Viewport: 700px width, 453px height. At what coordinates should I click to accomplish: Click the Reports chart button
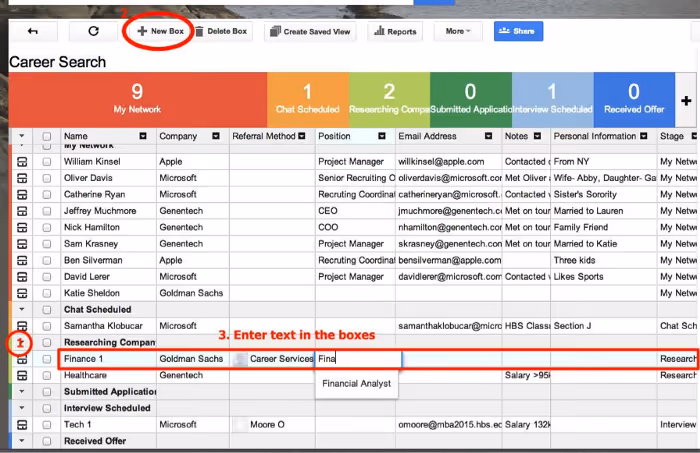point(395,31)
